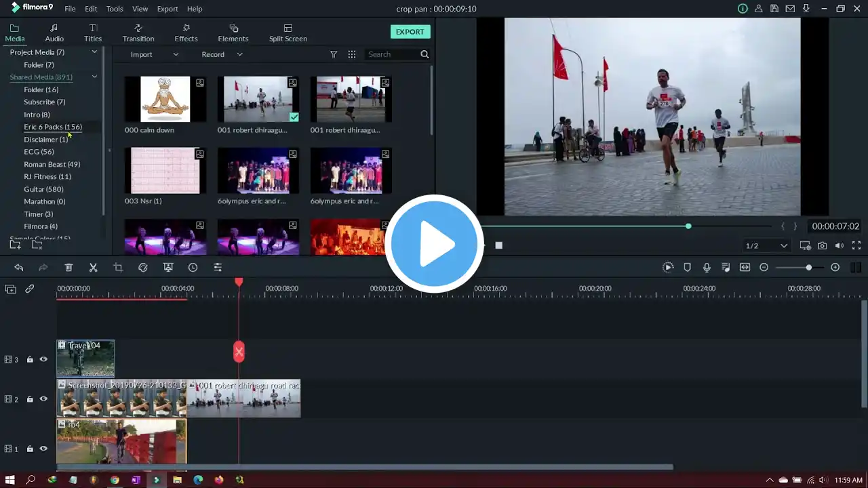Open the Effects tab
Screen dimensions: 868x488
click(x=186, y=33)
